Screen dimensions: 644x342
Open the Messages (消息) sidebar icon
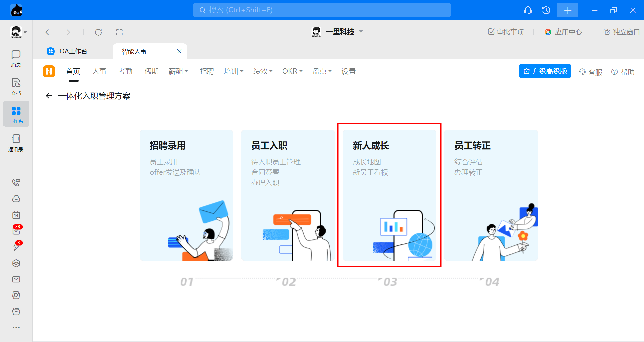[x=16, y=58]
